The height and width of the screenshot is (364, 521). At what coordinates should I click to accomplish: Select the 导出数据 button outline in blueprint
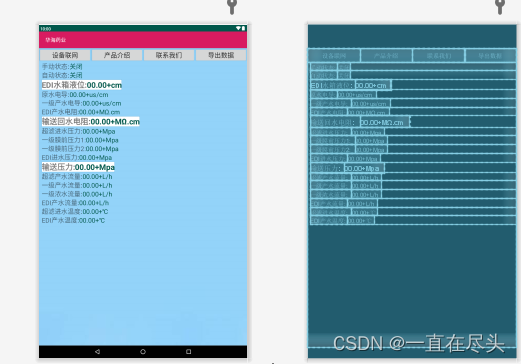click(490, 56)
